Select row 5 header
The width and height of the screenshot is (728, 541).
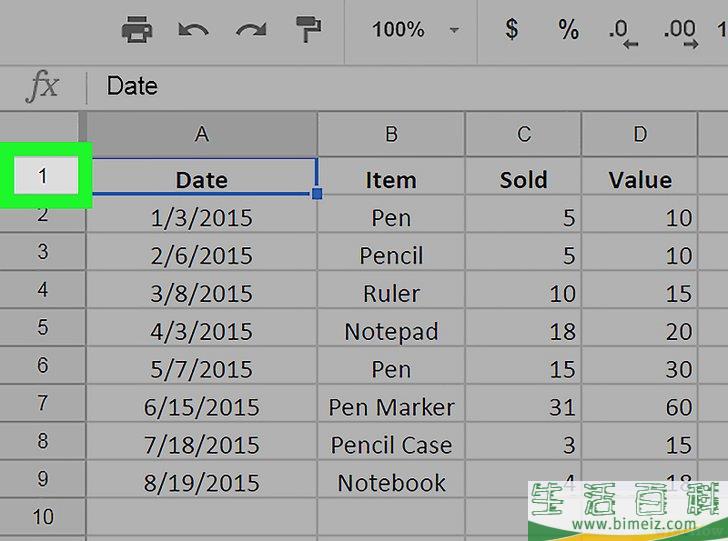pos(43,328)
